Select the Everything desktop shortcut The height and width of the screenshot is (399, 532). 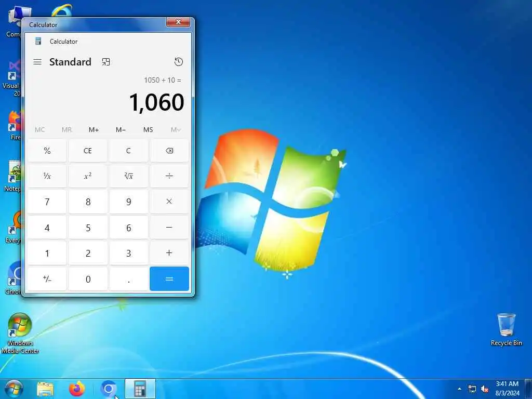(14, 228)
